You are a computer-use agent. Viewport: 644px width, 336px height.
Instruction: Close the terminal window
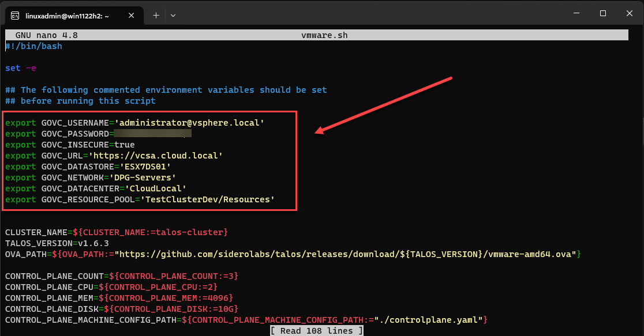click(630, 13)
